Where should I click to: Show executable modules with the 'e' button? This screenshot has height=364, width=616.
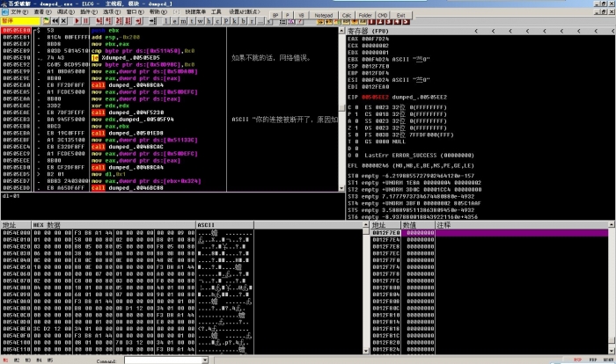(174, 21)
